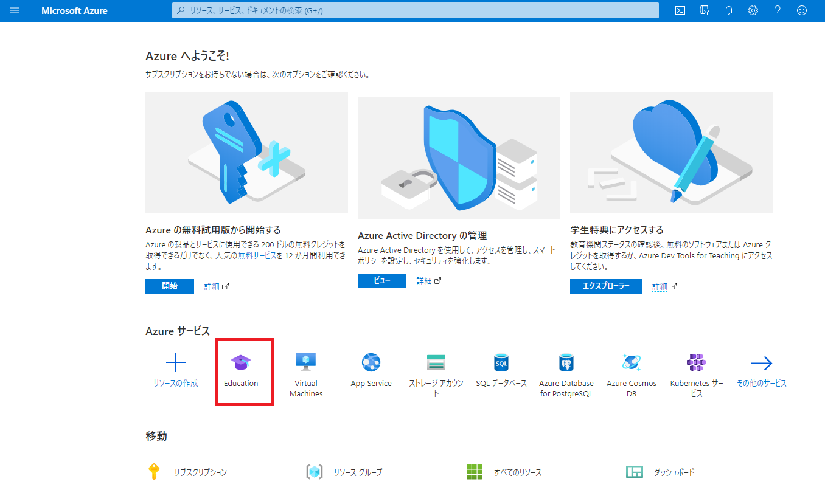This screenshot has width=825, height=504.
Task: Click the plus icon to create a resource
Action: pyautogui.click(x=176, y=363)
